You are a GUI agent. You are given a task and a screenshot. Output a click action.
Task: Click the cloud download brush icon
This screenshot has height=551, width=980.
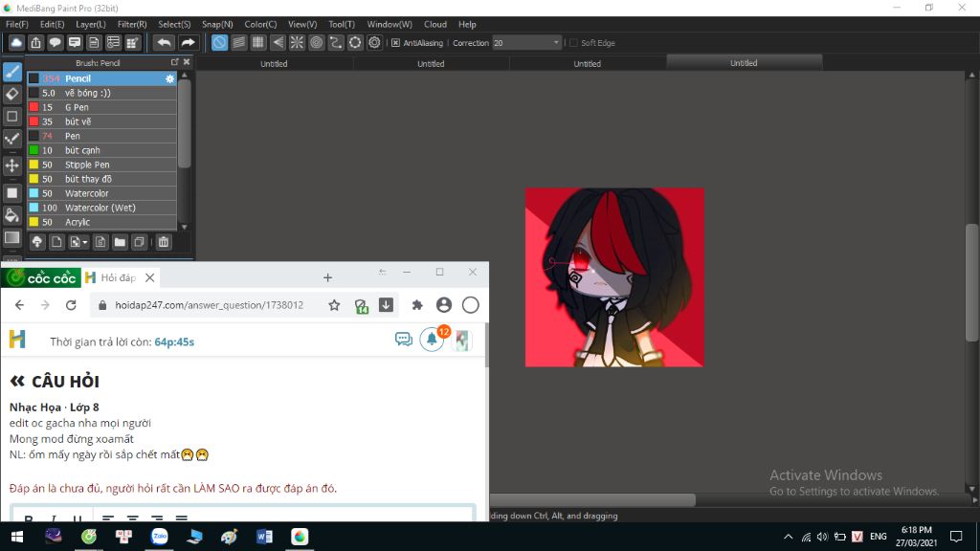(x=37, y=242)
